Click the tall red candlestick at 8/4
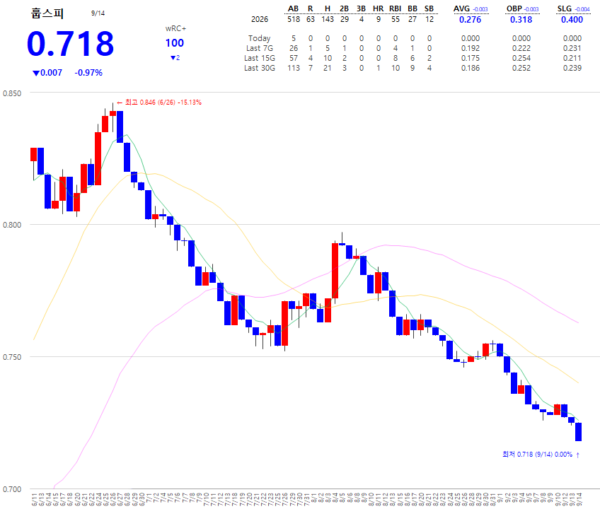 click(x=335, y=271)
